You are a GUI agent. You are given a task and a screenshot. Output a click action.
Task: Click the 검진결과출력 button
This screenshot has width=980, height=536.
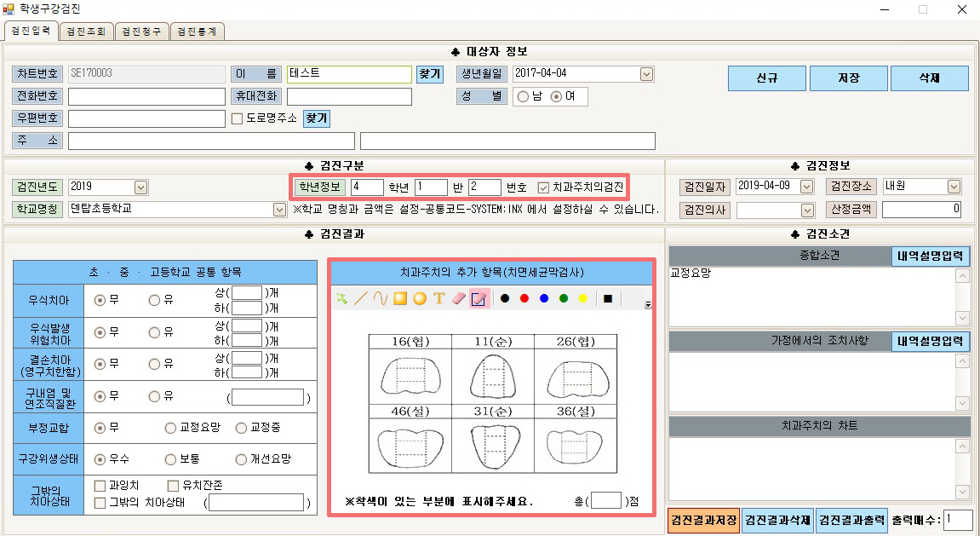[852, 520]
